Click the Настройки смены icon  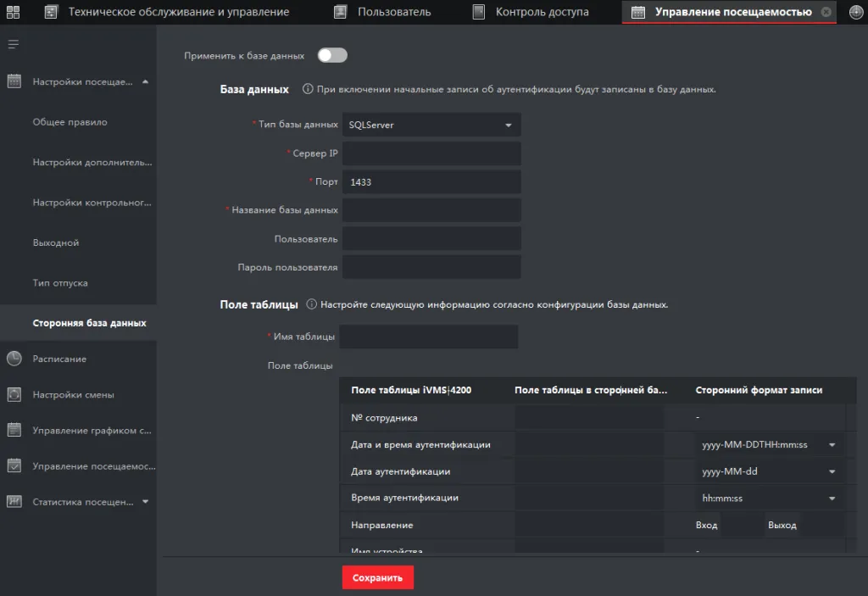click(x=14, y=394)
